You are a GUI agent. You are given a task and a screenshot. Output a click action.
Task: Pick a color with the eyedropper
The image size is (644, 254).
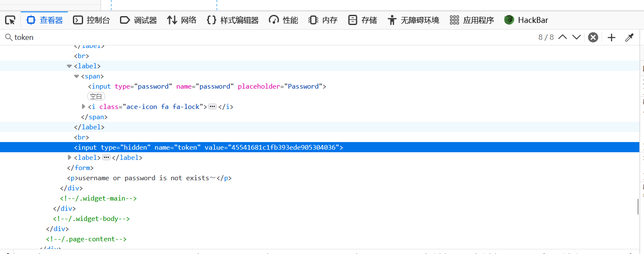[629, 37]
